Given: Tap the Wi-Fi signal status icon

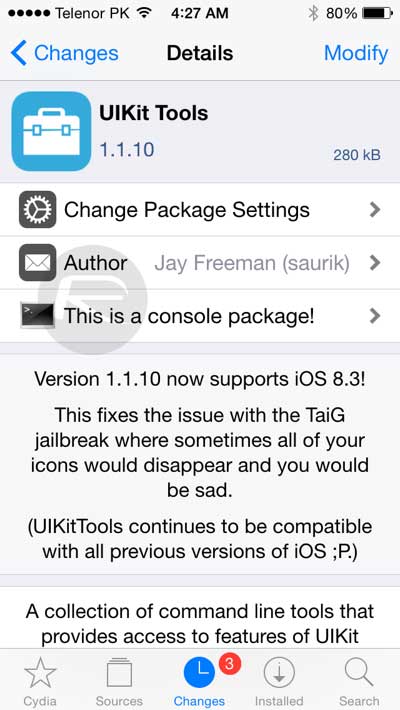Looking at the screenshot, I should (x=144, y=13).
